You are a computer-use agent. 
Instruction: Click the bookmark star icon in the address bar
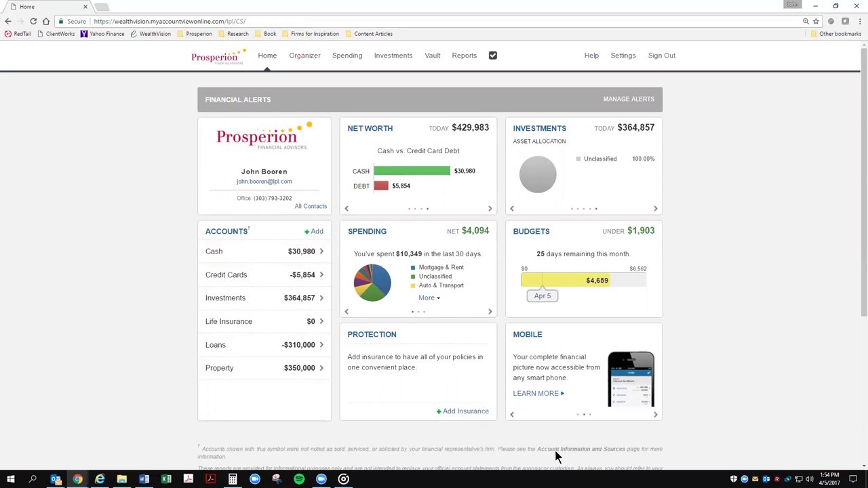[x=816, y=21]
